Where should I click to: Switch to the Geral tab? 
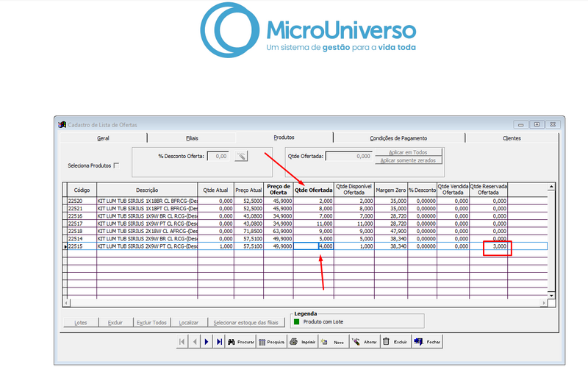click(x=103, y=138)
